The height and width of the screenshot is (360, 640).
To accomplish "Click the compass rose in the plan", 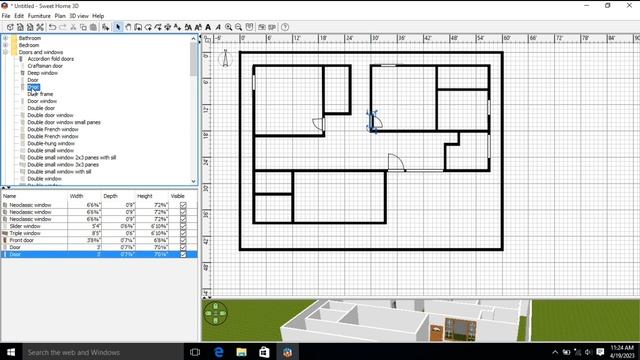I will click(x=225, y=58).
